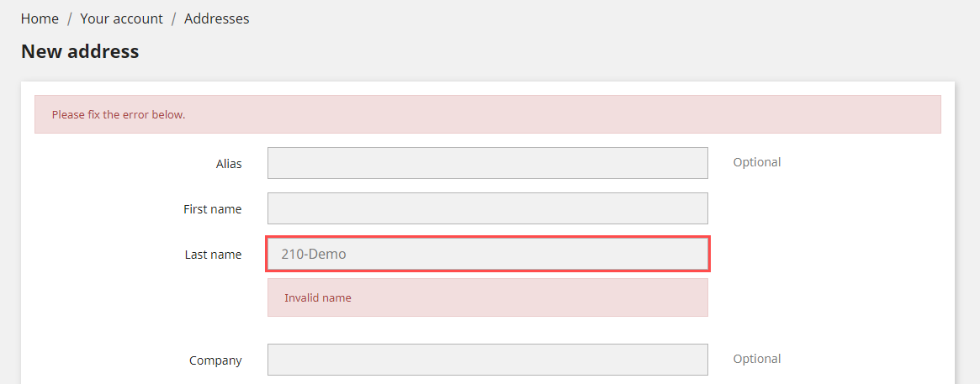Focus the Alias input field
The width and height of the screenshot is (980, 384).
(488, 163)
